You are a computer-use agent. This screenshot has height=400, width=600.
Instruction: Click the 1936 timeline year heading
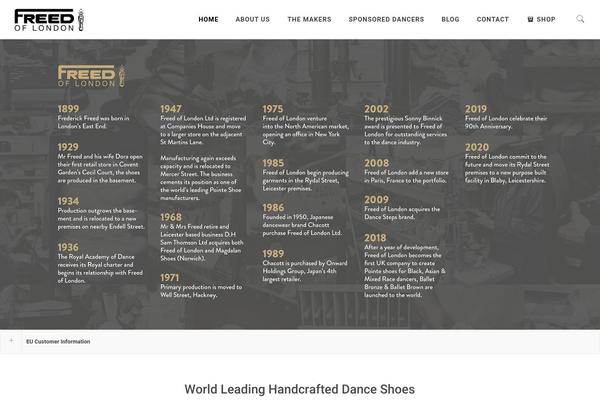pos(68,247)
